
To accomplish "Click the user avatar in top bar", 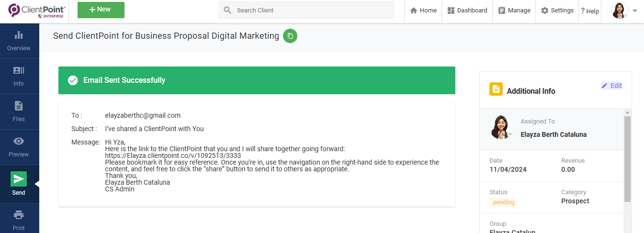I will pyautogui.click(x=620, y=11).
